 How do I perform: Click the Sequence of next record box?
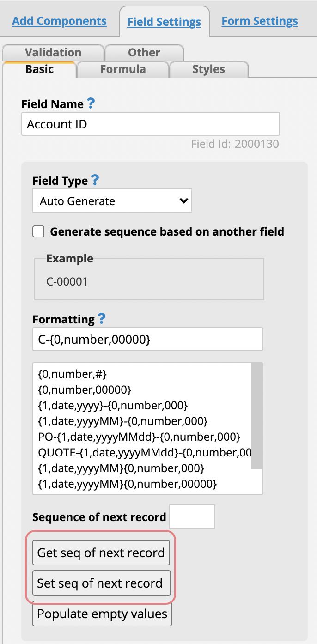[x=192, y=516]
